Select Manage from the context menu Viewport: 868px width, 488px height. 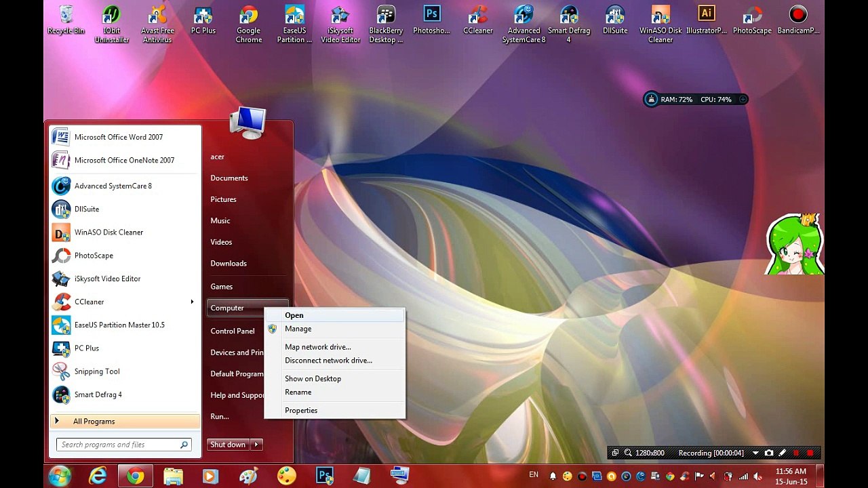pos(335,329)
